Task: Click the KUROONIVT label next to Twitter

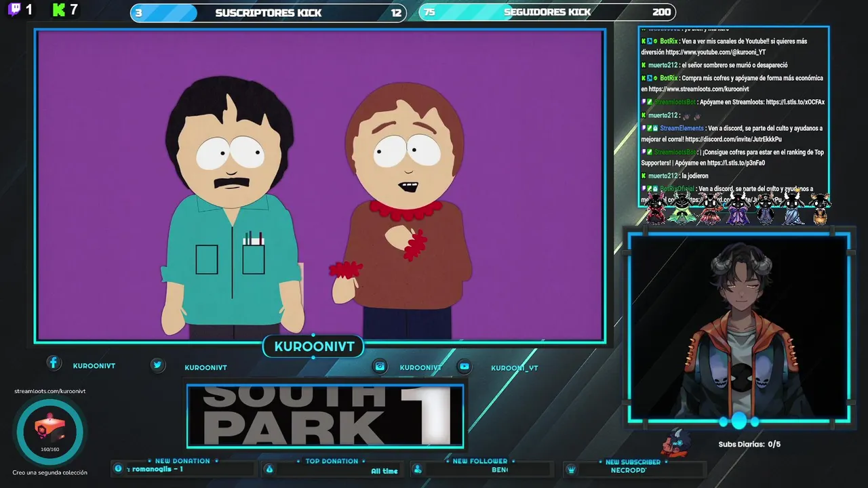Action: click(205, 368)
